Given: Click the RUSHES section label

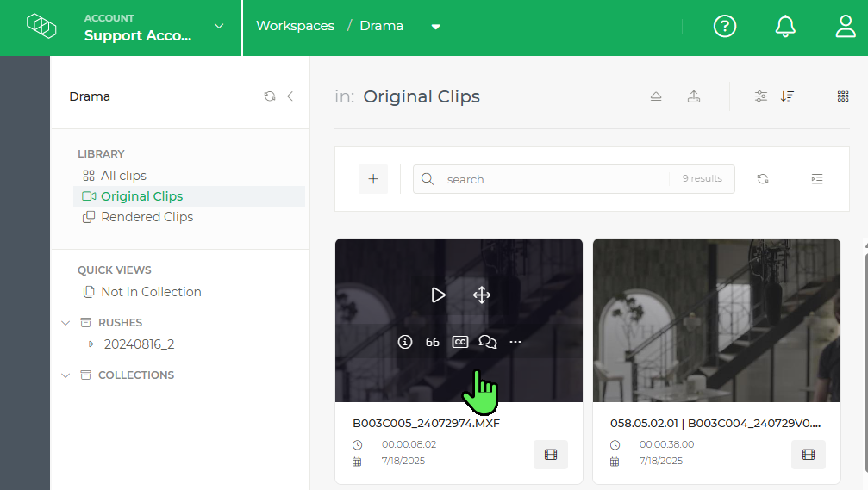Looking at the screenshot, I should coord(120,323).
